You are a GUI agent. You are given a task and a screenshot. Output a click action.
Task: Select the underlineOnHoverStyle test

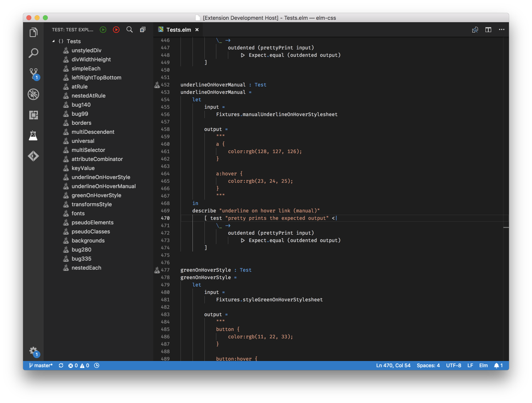[101, 177]
